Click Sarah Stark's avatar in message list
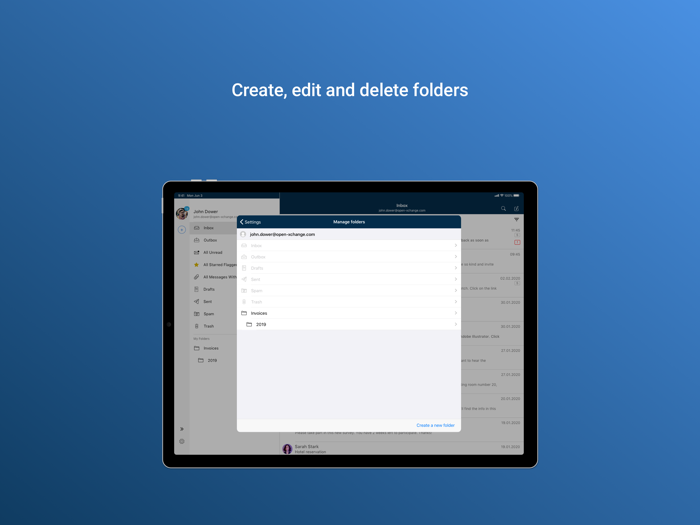This screenshot has height=525, width=700. coord(287,449)
